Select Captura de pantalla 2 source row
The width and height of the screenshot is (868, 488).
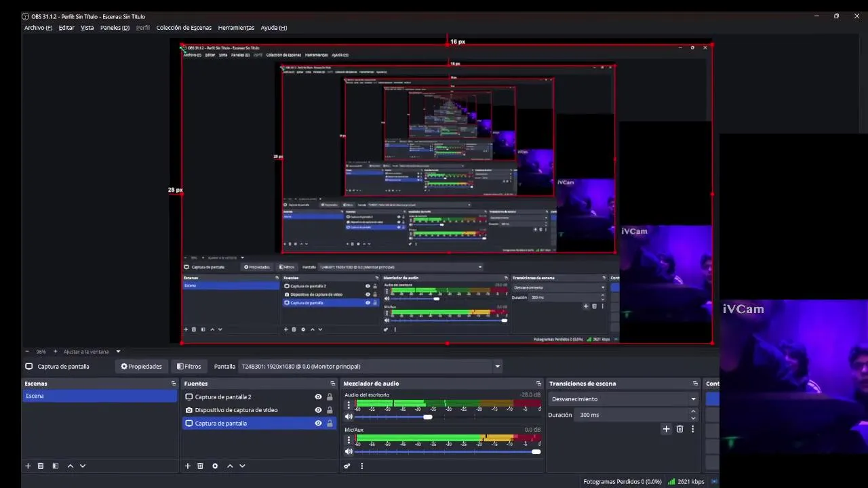(x=259, y=397)
